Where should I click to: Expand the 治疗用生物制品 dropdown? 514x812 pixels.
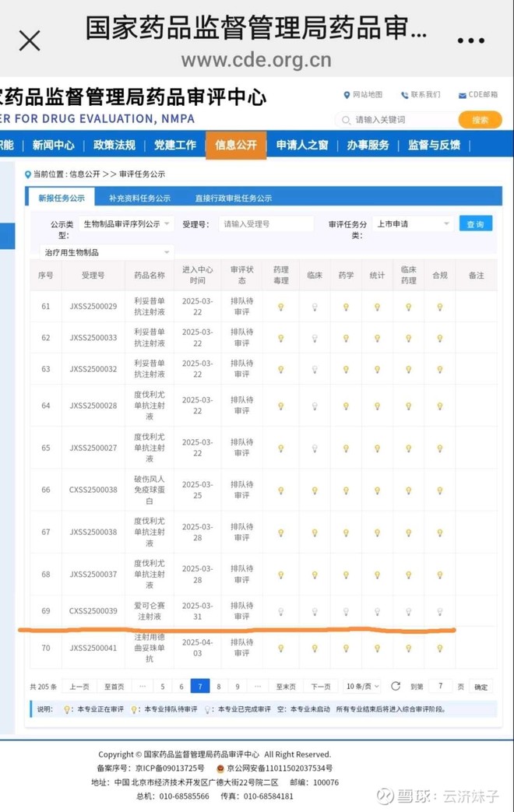click(107, 252)
